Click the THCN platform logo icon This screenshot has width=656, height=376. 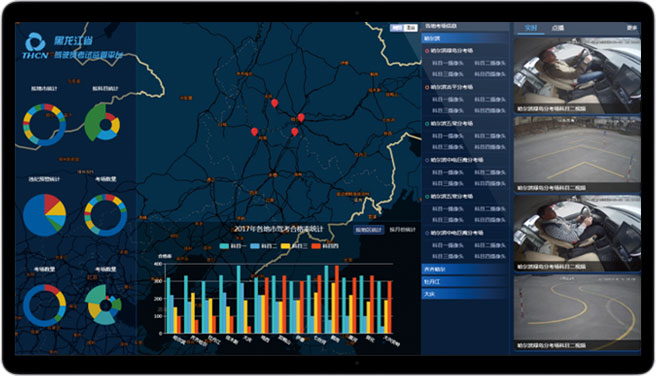pyautogui.click(x=35, y=42)
